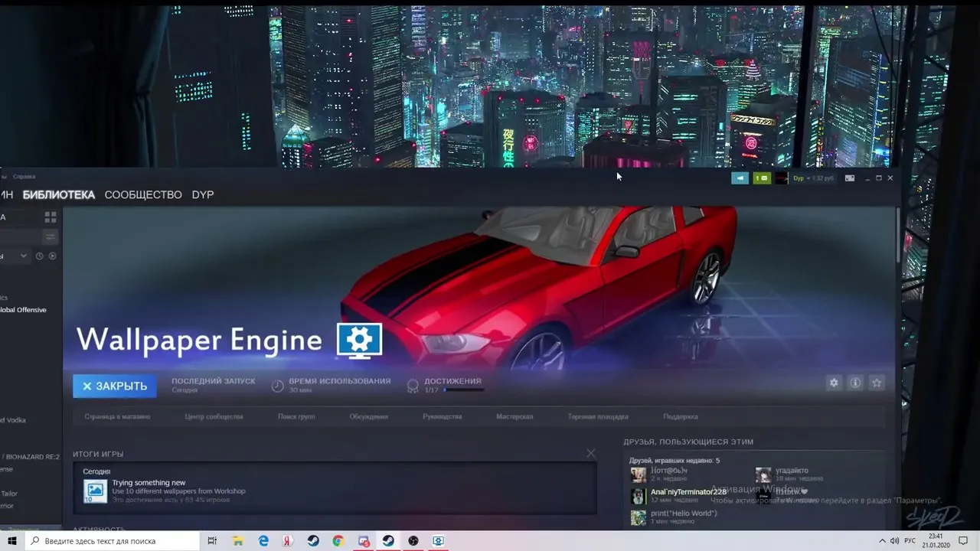
Task: Open the Сообщество tab
Action: click(143, 194)
